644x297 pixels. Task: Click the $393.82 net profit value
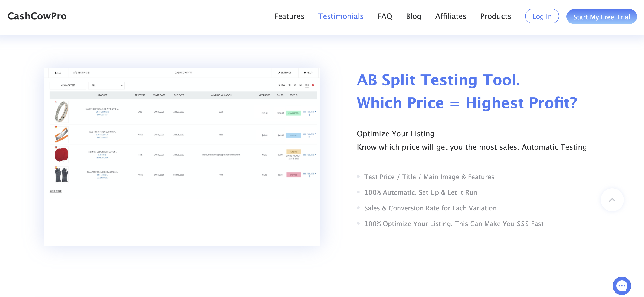(x=264, y=113)
